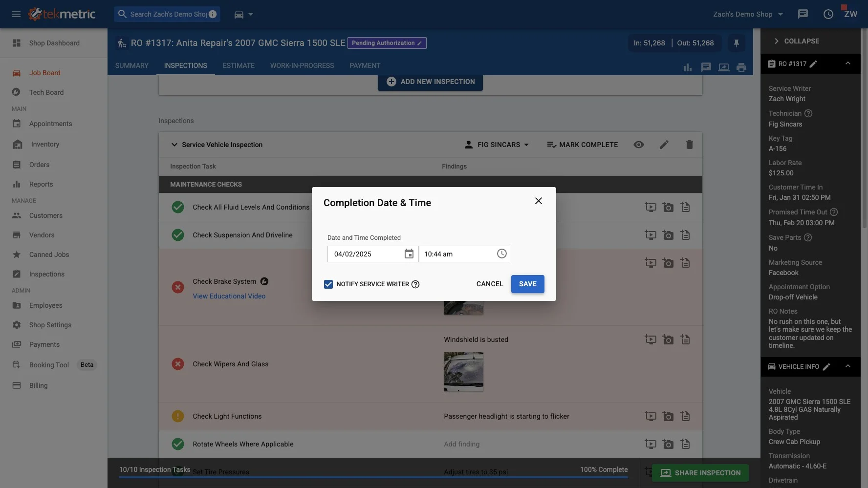Open the RO share-screen icon next to print
The height and width of the screenshot is (488, 868).
pyautogui.click(x=724, y=67)
